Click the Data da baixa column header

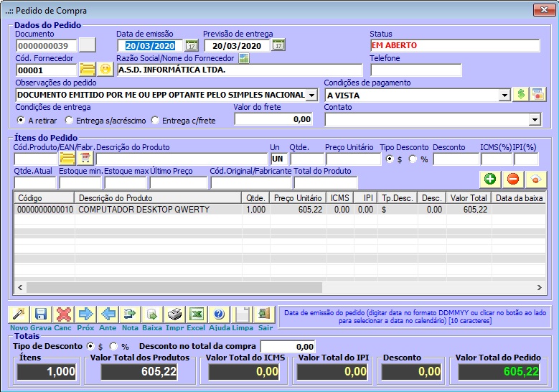tap(519, 198)
